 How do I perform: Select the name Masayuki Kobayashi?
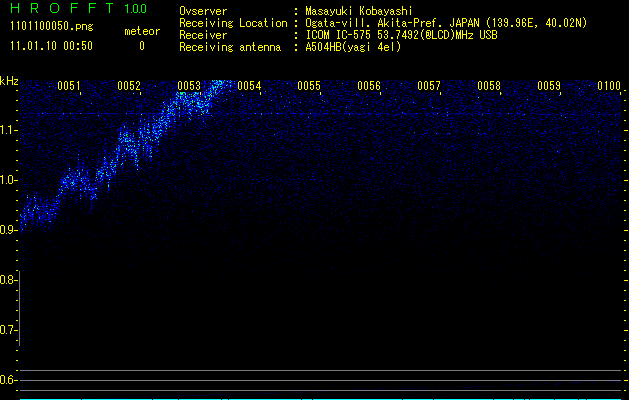[359, 11]
